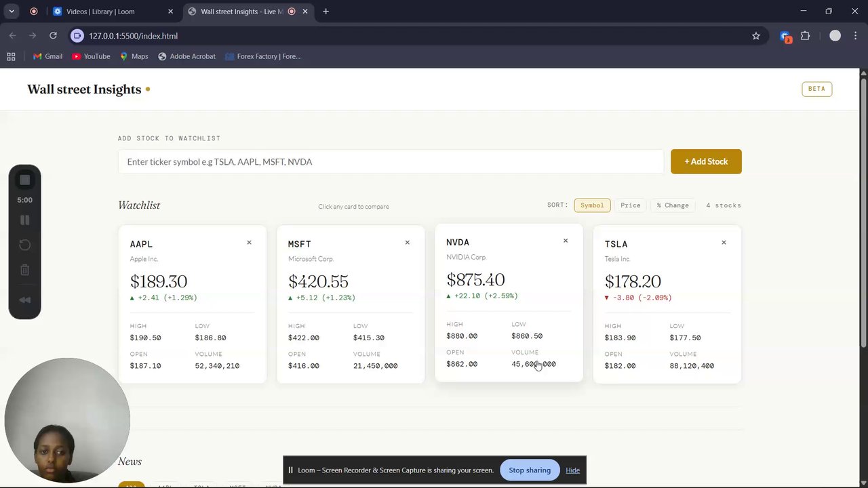This screenshot has height=488, width=868.
Task: Close the Wall street Insights tab
Action: point(305,12)
